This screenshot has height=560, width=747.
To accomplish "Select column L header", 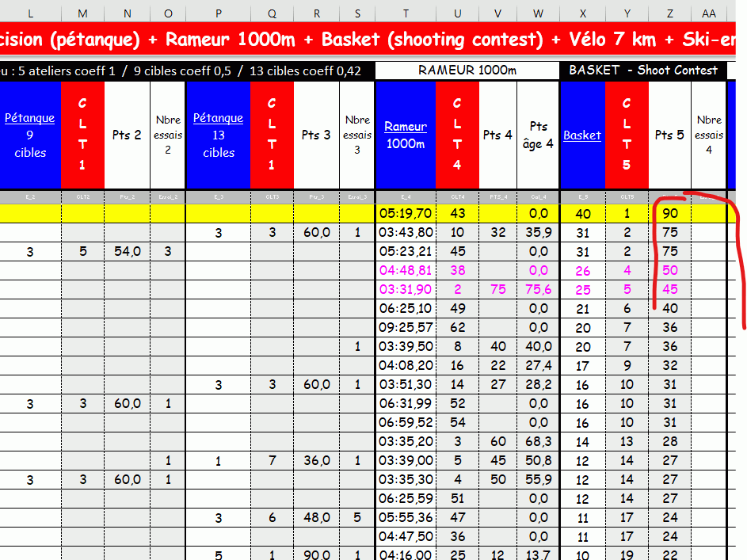I will click(30, 13).
